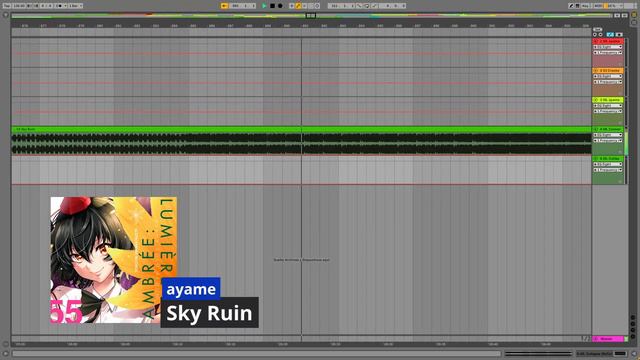Open the yellow-green track's device chooser
Screen dimensions: 640x360
[608, 106]
